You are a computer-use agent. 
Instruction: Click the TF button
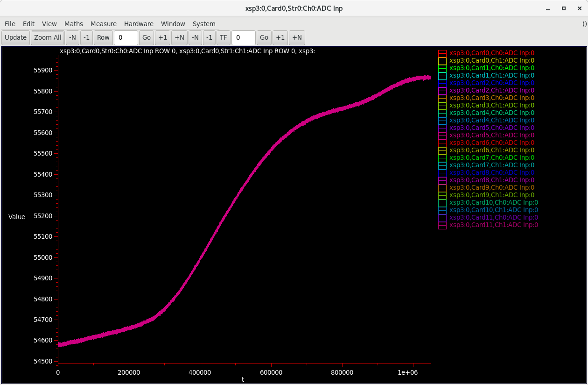(x=224, y=37)
